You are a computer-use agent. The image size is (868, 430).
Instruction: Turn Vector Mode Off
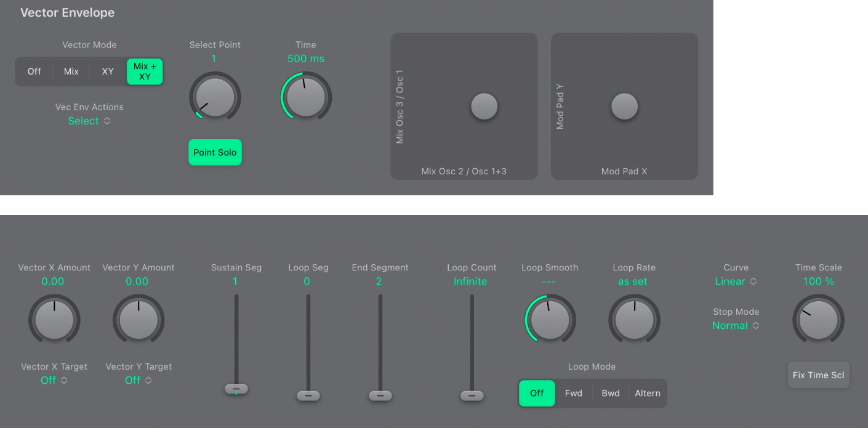[x=34, y=71]
